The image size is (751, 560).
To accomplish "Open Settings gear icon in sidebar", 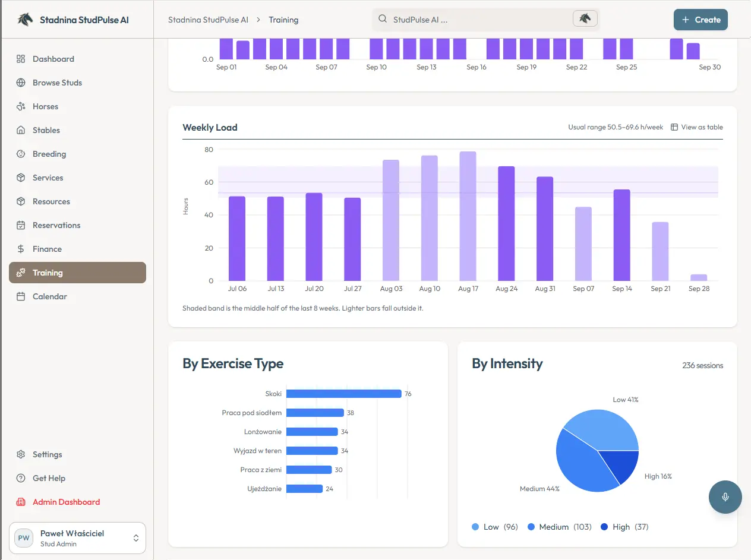I will (x=21, y=454).
